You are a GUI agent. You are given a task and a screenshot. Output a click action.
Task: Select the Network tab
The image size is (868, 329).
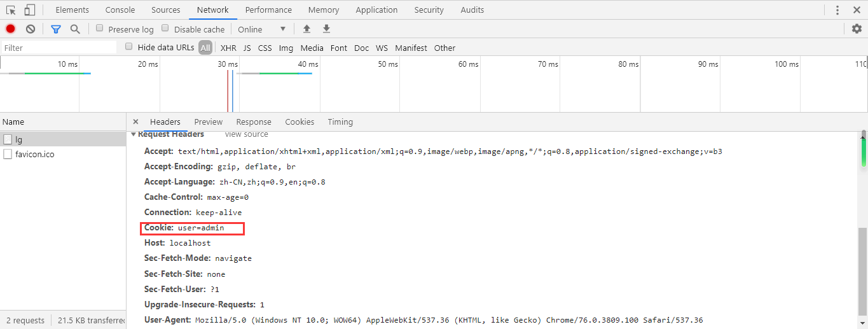(212, 10)
